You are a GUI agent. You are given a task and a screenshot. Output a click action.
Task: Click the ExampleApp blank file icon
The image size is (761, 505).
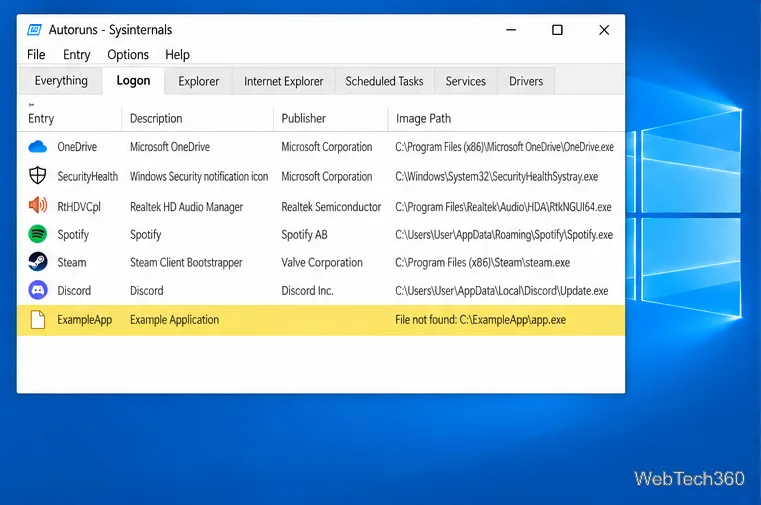coord(37,320)
